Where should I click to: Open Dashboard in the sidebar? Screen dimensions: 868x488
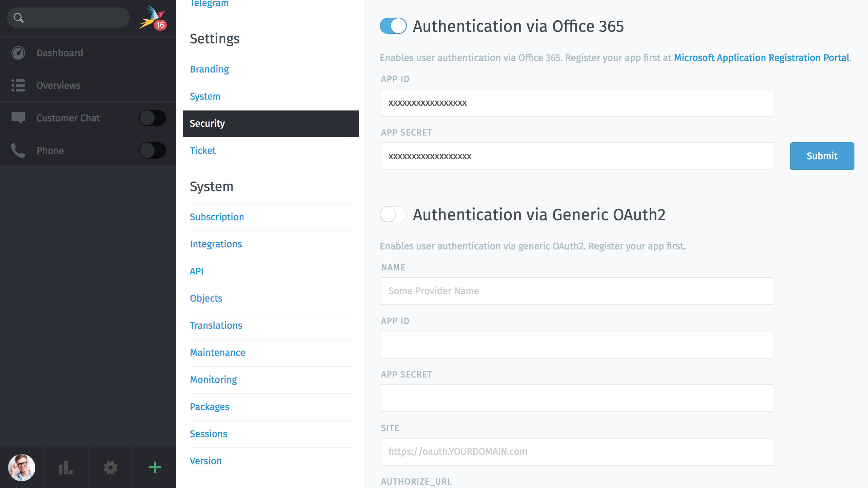(x=88, y=53)
